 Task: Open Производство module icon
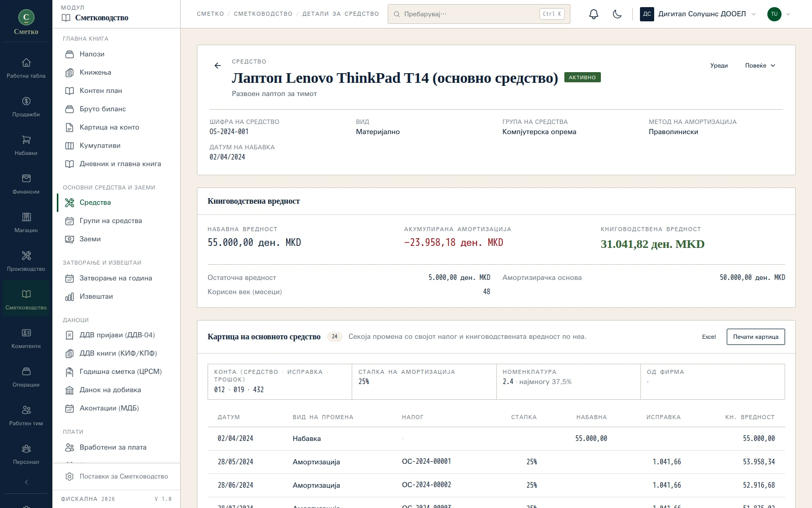[x=26, y=261]
